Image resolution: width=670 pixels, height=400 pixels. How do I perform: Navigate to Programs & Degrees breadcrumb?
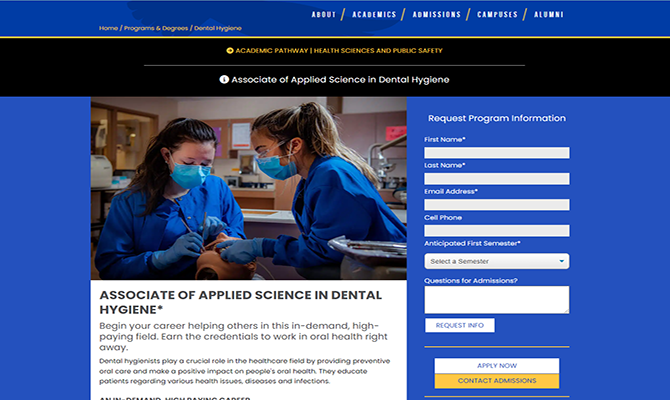(x=155, y=28)
